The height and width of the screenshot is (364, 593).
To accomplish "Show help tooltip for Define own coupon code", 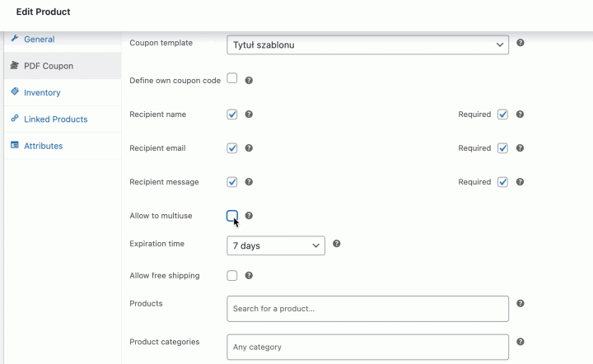I will (x=249, y=81).
